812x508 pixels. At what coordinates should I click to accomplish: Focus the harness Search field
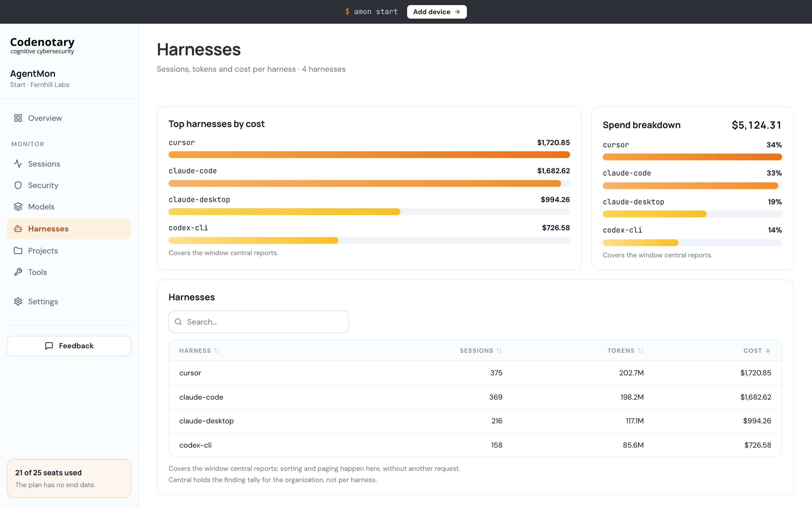pos(259,322)
